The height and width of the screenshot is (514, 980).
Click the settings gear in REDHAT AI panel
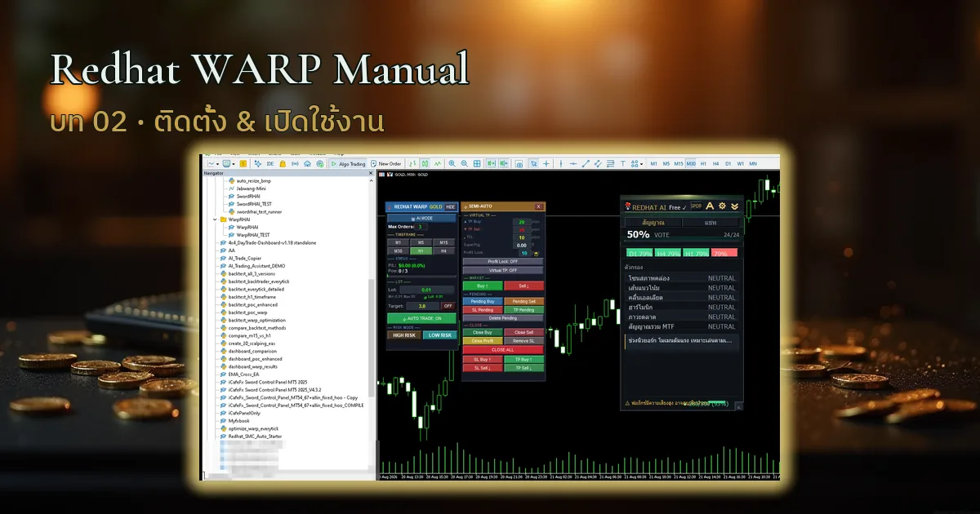pos(722,206)
